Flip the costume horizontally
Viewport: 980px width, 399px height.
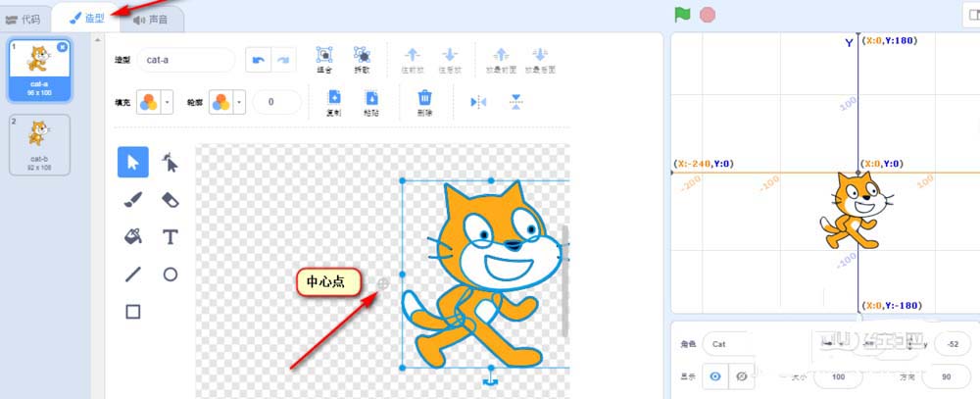478,102
